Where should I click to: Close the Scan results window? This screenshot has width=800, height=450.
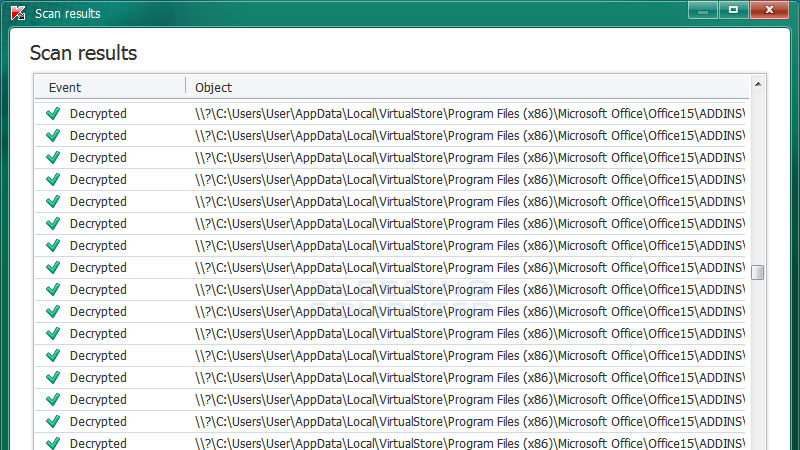coord(769,10)
